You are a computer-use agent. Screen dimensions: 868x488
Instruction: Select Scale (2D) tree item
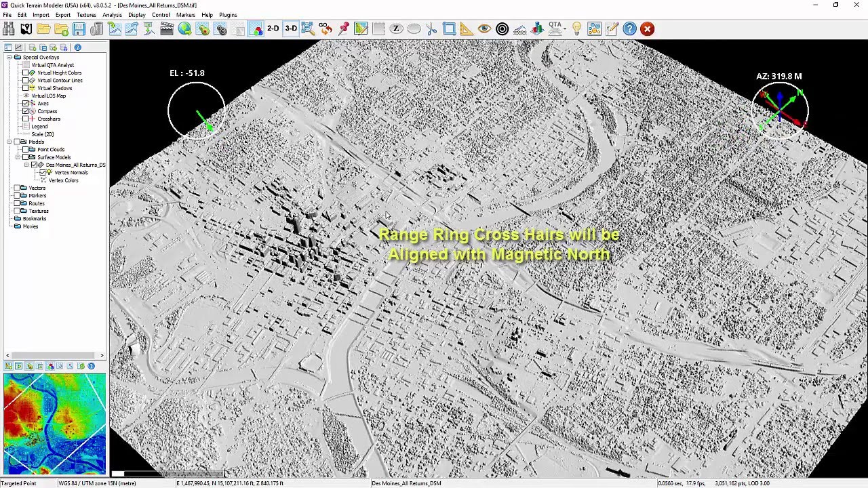click(42, 134)
